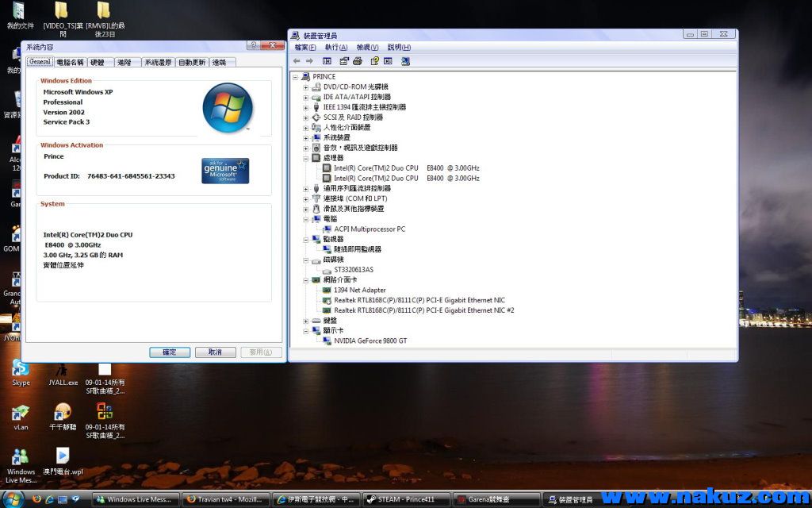
Task: Collapse the PRINCE root node
Action: click(295, 77)
